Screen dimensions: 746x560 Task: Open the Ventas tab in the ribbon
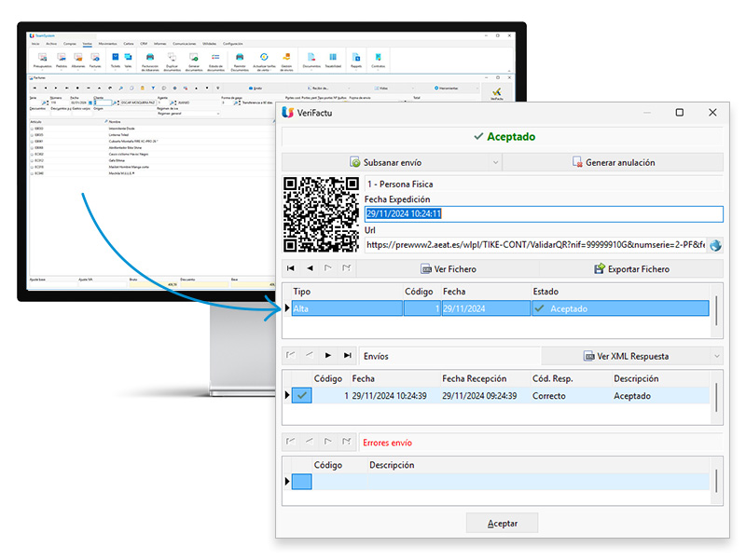click(87, 44)
